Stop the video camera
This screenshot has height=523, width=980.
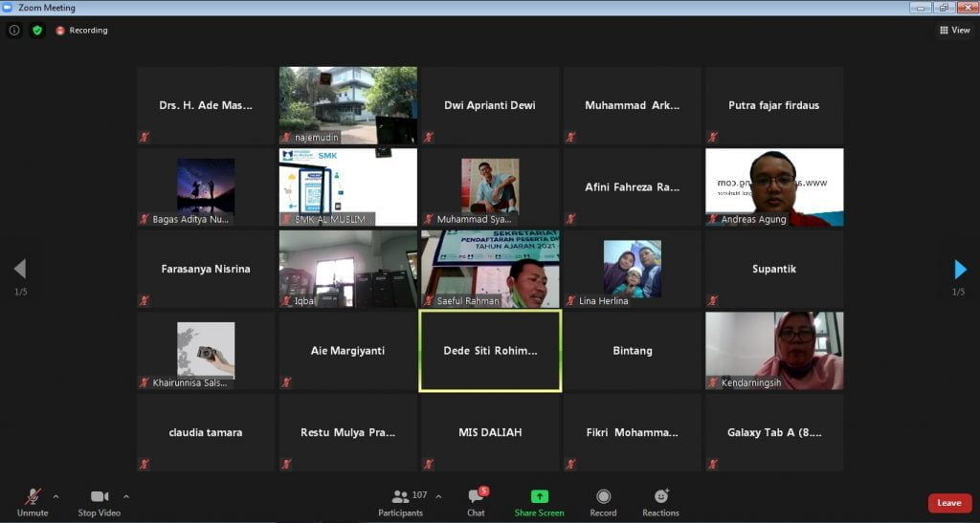coord(100,502)
